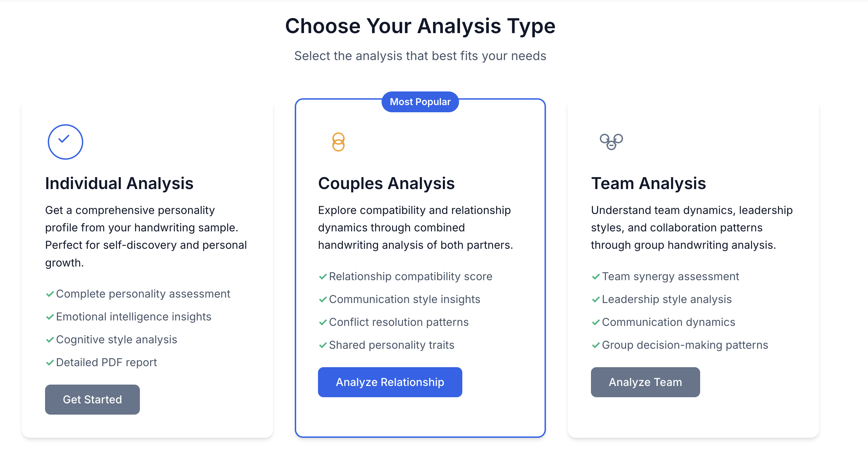Image resolution: width=868 pixels, height=460 pixels.
Task: Click checkmark beside Relationship compatibility score
Action: 323,276
